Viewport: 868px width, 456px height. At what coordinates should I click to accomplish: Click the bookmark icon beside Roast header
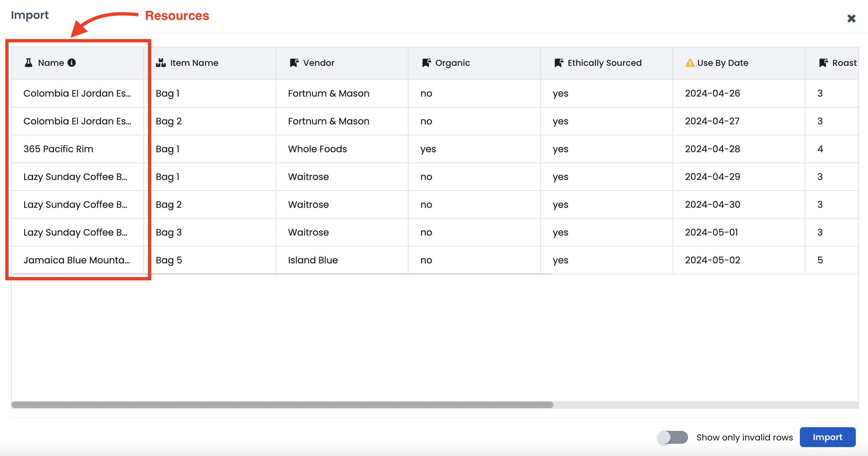pos(823,63)
